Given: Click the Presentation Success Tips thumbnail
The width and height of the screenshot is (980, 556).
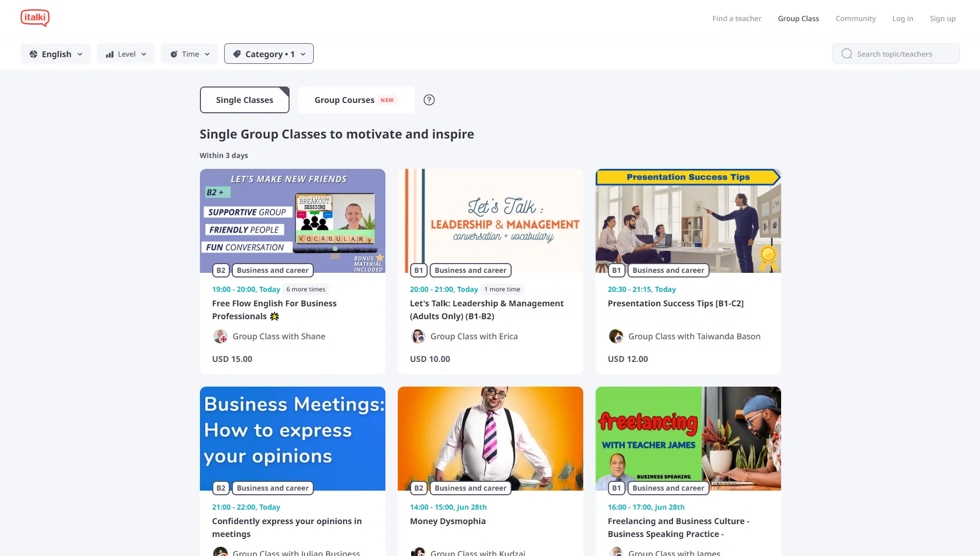Looking at the screenshot, I should point(688,221).
